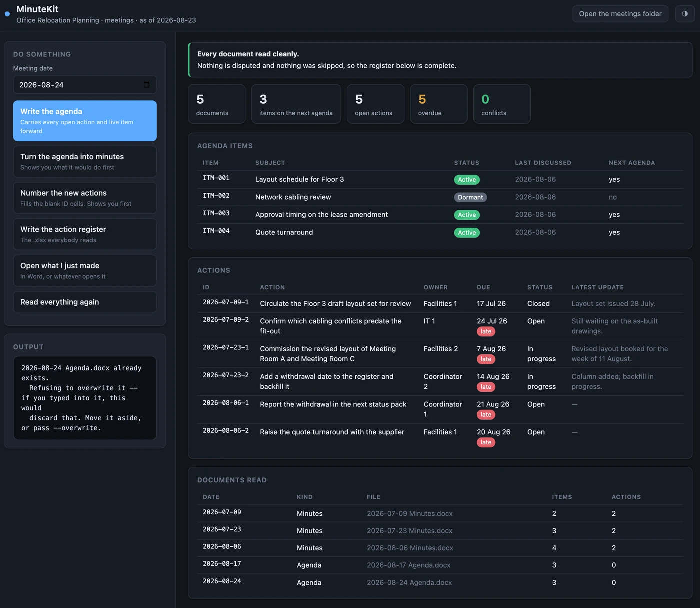Select agenda item ITM-002

pos(216,196)
